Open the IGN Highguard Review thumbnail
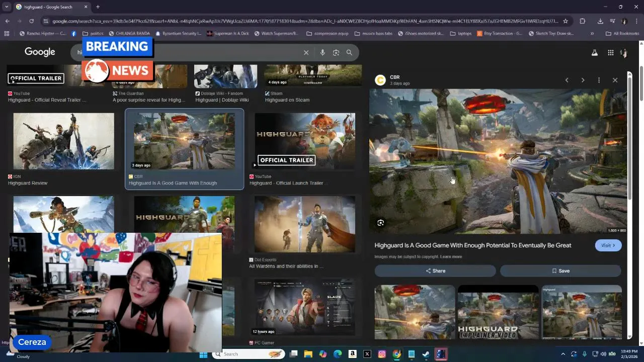 63,141
